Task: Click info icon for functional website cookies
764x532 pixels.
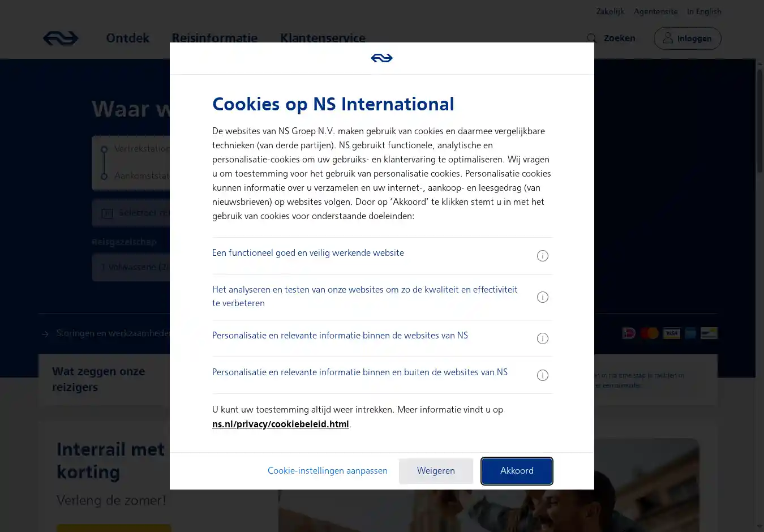Action: coord(542,256)
